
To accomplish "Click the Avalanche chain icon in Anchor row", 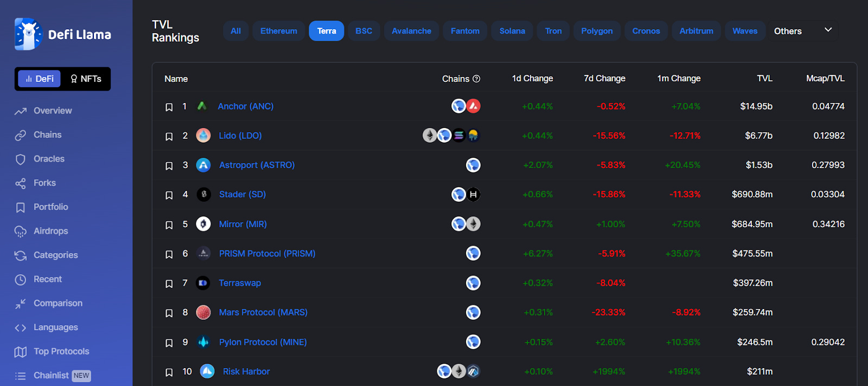I will [x=474, y=106].
